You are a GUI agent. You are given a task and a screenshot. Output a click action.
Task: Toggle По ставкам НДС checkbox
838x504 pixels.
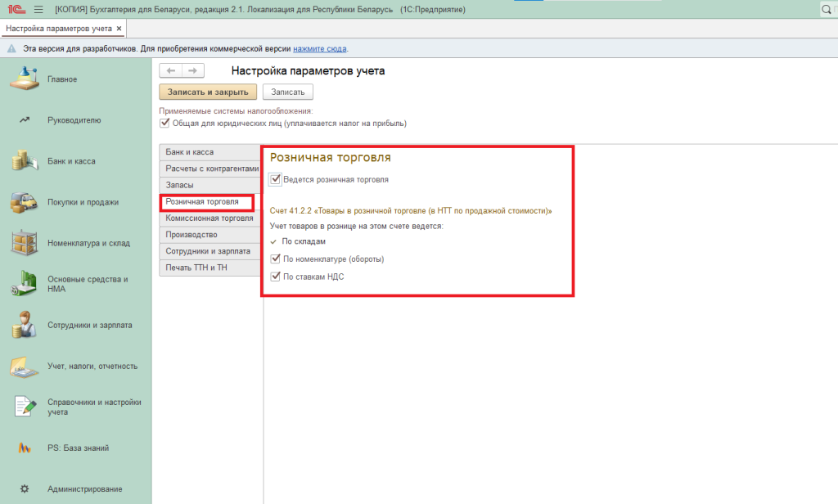[276, 277]
